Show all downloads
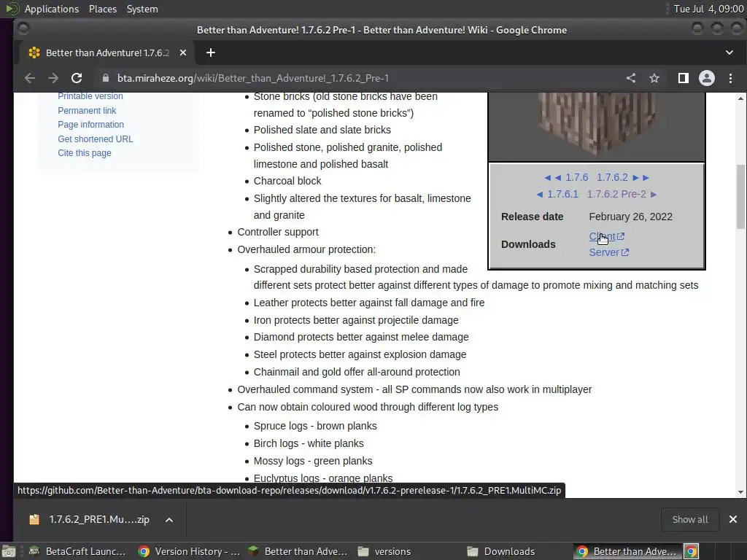 point(690,519)
